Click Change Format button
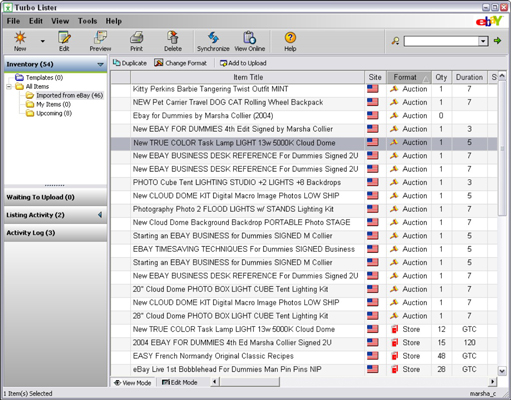511x400 pixels. [180, 63]
